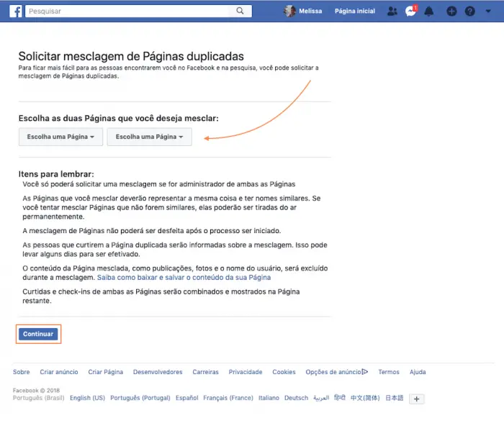The height and width of the screenshot is (431, 504).
Task: Switch language to English (US)
Action: (87, 398)
